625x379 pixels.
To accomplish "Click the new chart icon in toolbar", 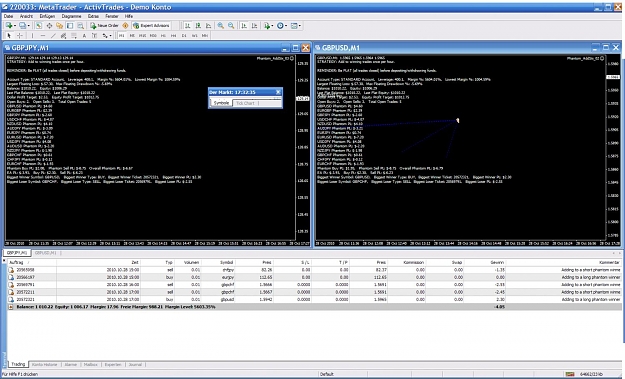I will click(9, 26).
